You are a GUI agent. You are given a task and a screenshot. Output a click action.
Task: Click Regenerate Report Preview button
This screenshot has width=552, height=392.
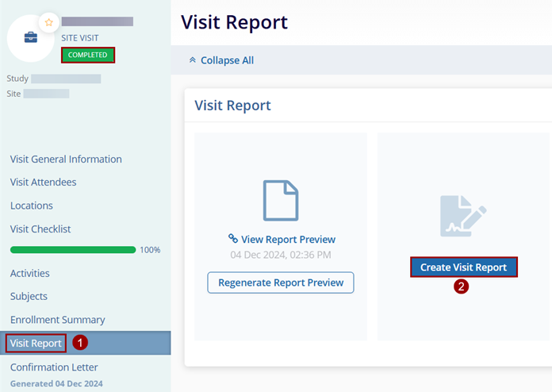coord(281,282)
